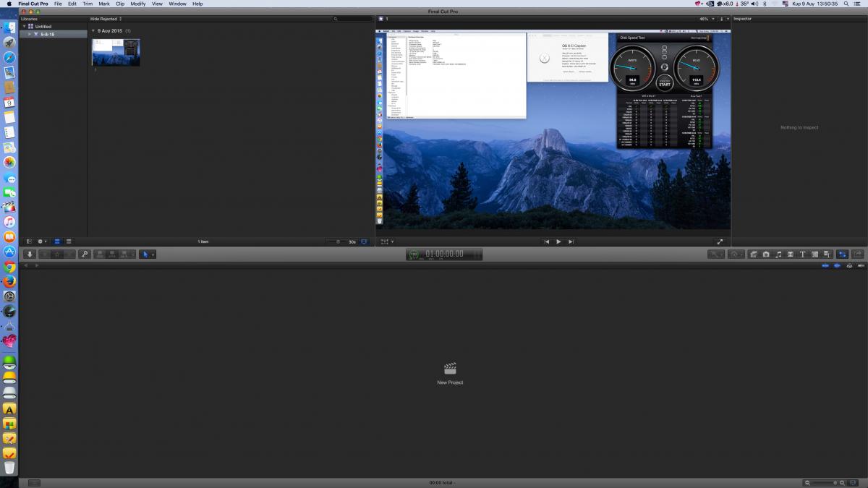Hide the Libraries sidebar
868x488 pixels.
pyautogui.click(x=30, y=241)
